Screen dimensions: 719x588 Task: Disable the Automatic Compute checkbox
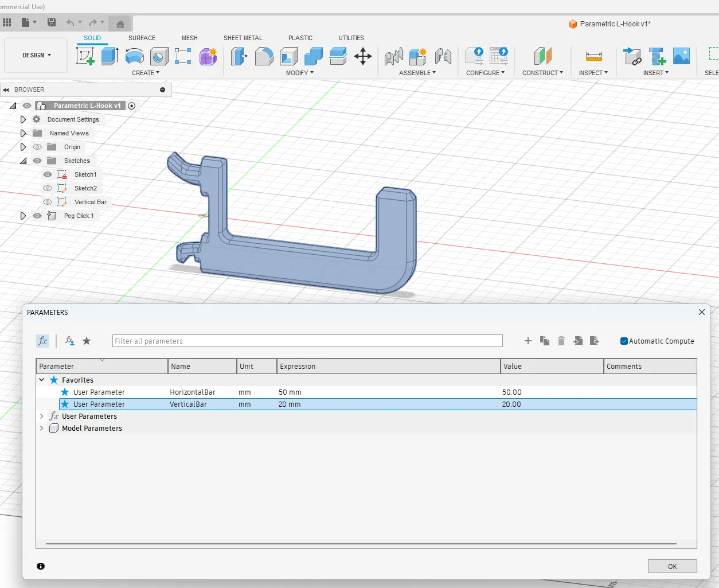623,341
